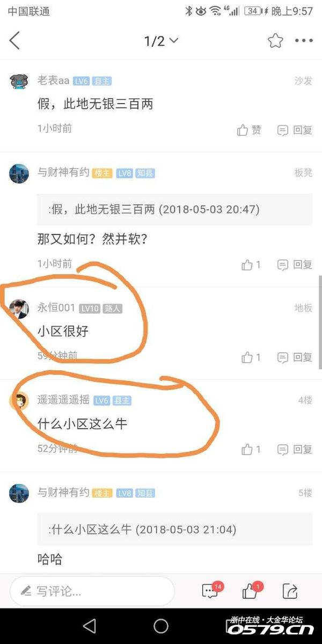Image resolution: width=322 pixels, height=644 pixels.
Task: Open the three-dot more options menu
Action: click(x=304, y=41)
